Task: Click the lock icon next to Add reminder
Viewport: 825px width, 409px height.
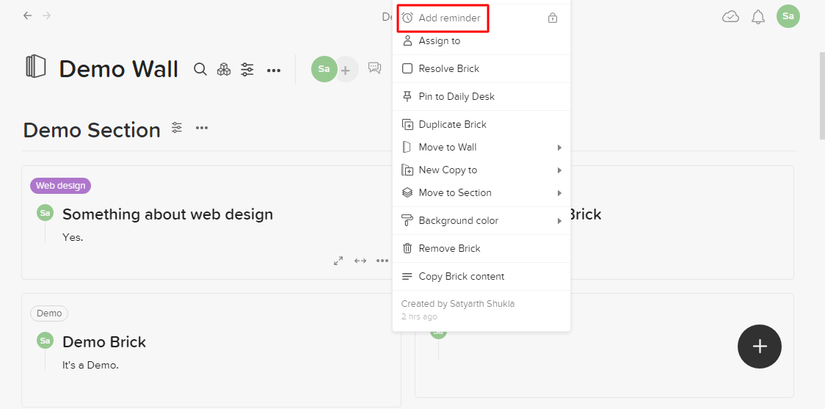Action: click(552, 18)
